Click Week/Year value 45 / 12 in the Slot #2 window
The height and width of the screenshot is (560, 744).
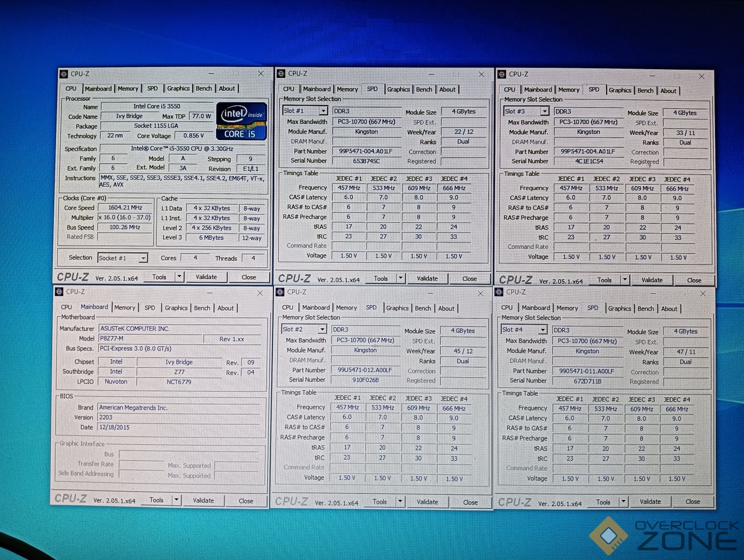463,351
